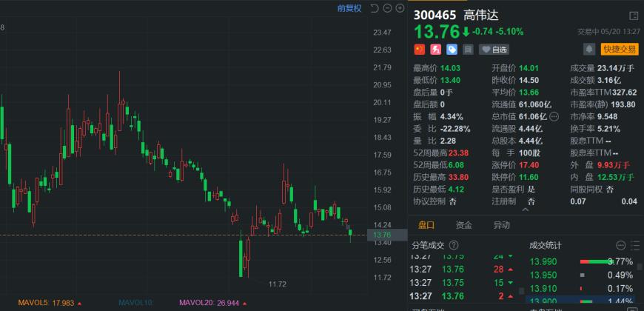Open the 成交统计 more options menu
644x311 pixels.
click(x=620, y=245)
